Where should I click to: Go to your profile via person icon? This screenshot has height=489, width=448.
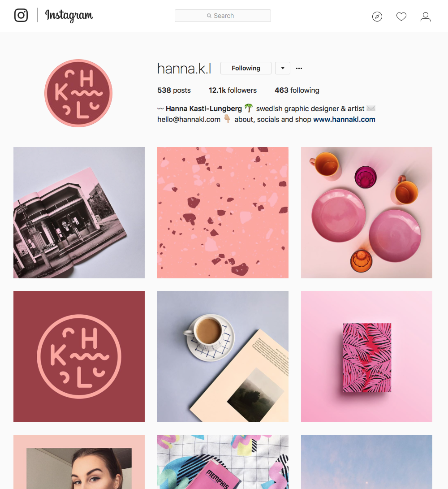pyautogui.click(x=425, y=17)
